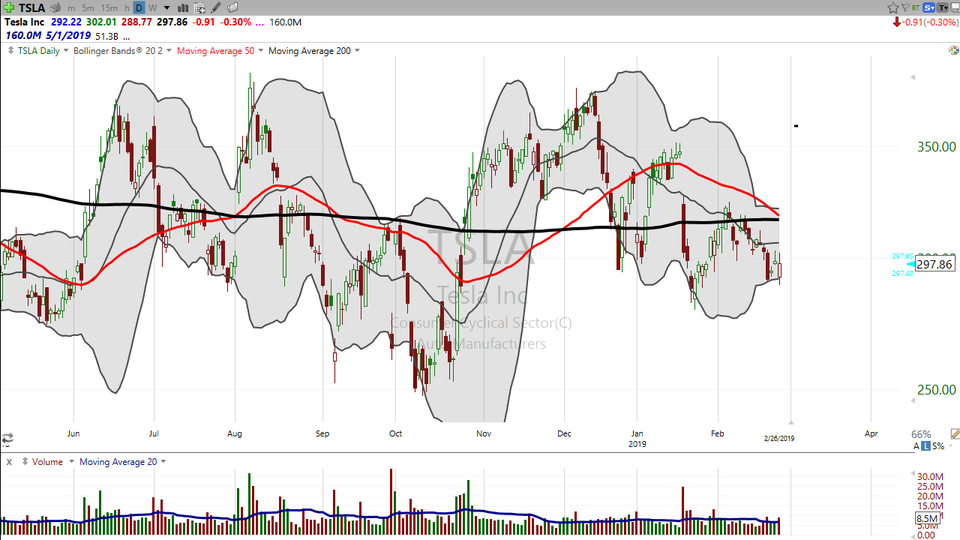This screenshot has height=540, width=960.
Task: Click the ellipsis after 51.3B
Action: click(126, 37)
